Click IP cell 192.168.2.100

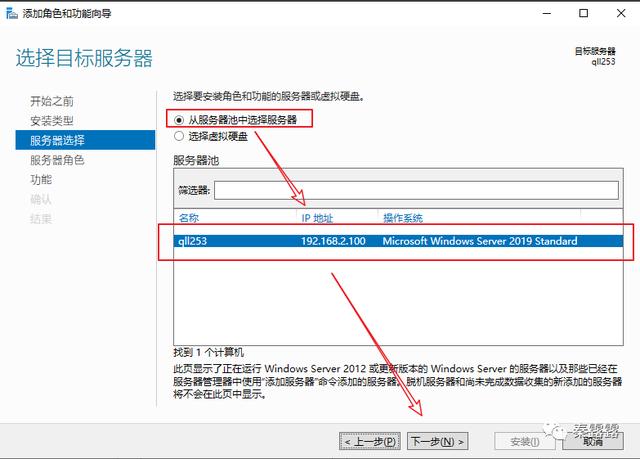(333, 241)
